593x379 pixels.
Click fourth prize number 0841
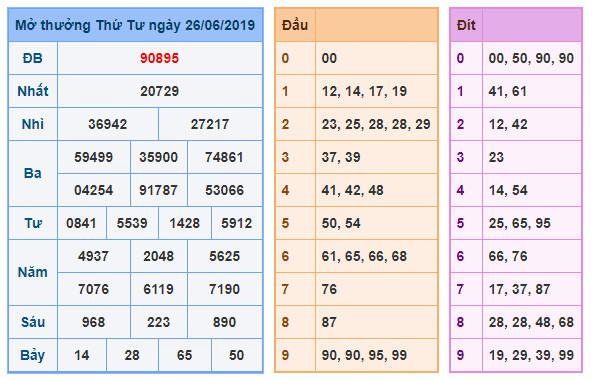[x=81, y=223]
